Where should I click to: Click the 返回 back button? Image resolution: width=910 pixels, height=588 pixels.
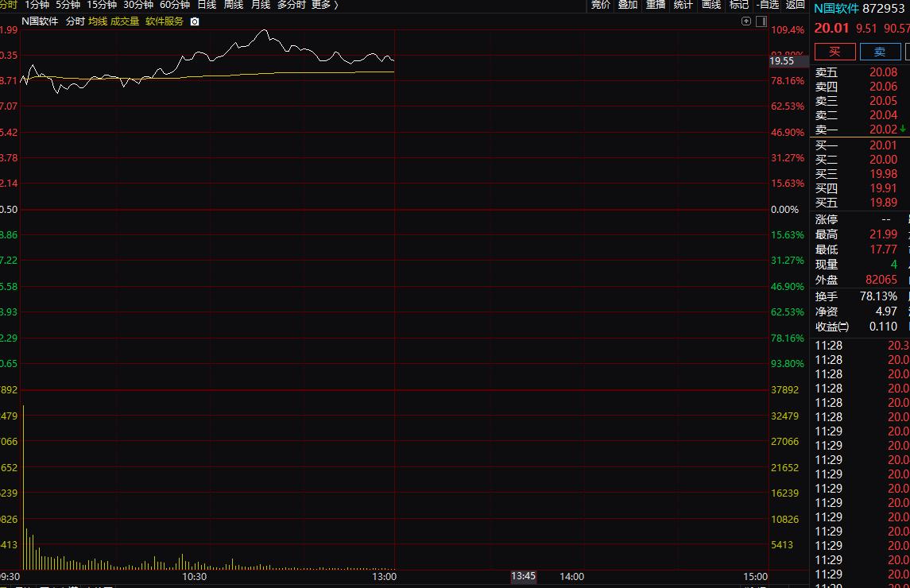pyautogui.click(x=795, y=5)
